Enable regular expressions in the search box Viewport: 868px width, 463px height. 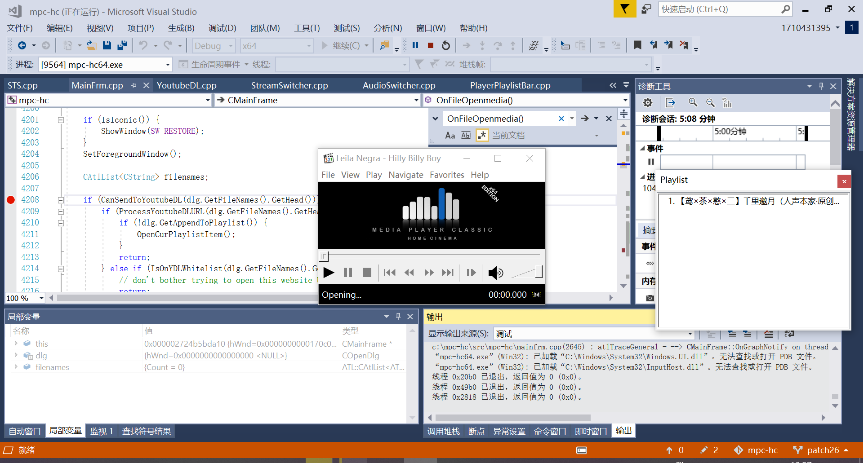point(482,135)
